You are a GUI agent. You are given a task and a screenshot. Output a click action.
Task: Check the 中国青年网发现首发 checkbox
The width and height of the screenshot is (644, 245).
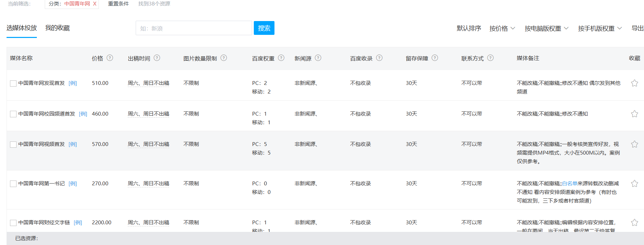coord(13,84)
